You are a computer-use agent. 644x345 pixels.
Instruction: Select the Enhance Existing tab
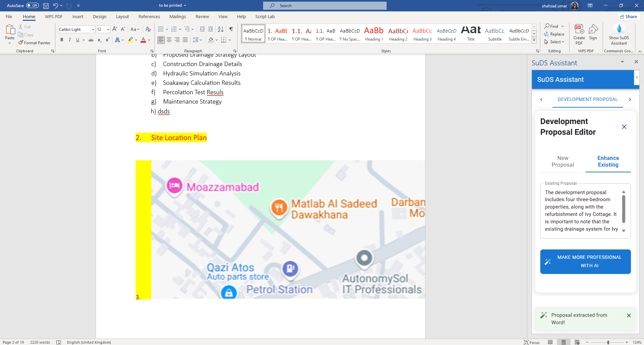point(608,162)
